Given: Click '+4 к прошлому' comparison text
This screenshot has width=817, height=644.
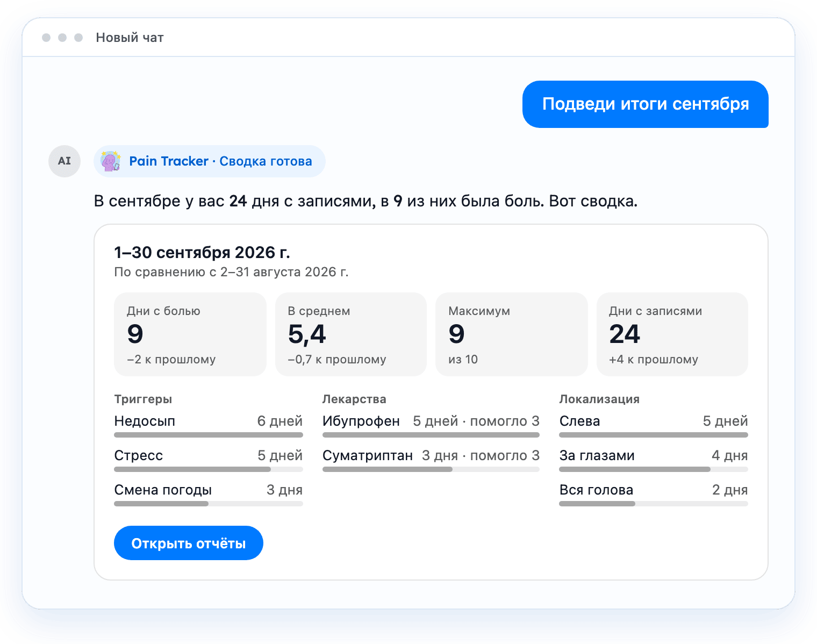Looking at the screenshot, I should (654, 360).
